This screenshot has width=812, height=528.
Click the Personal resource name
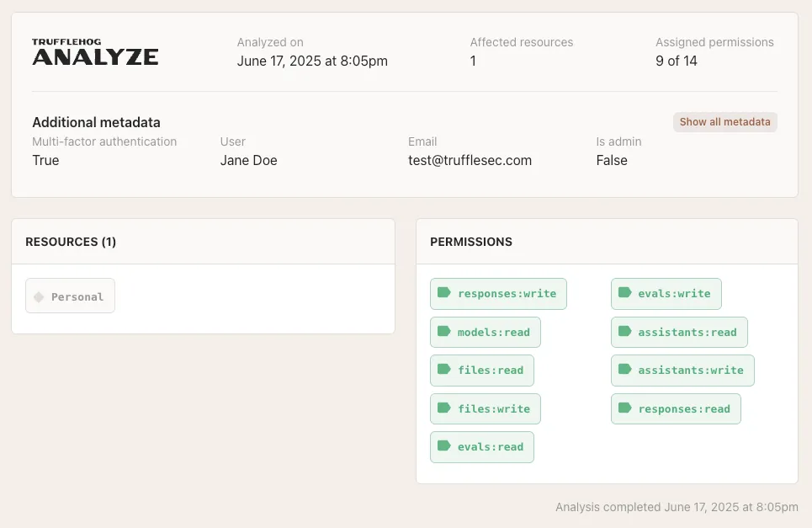point(77,297)
